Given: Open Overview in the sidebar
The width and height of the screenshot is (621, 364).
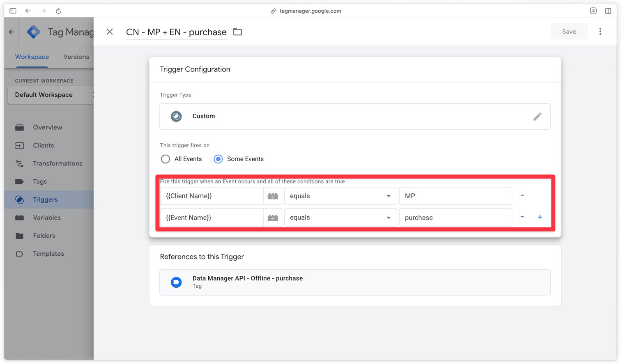Looking at the screenshot, I should [48, 128].
